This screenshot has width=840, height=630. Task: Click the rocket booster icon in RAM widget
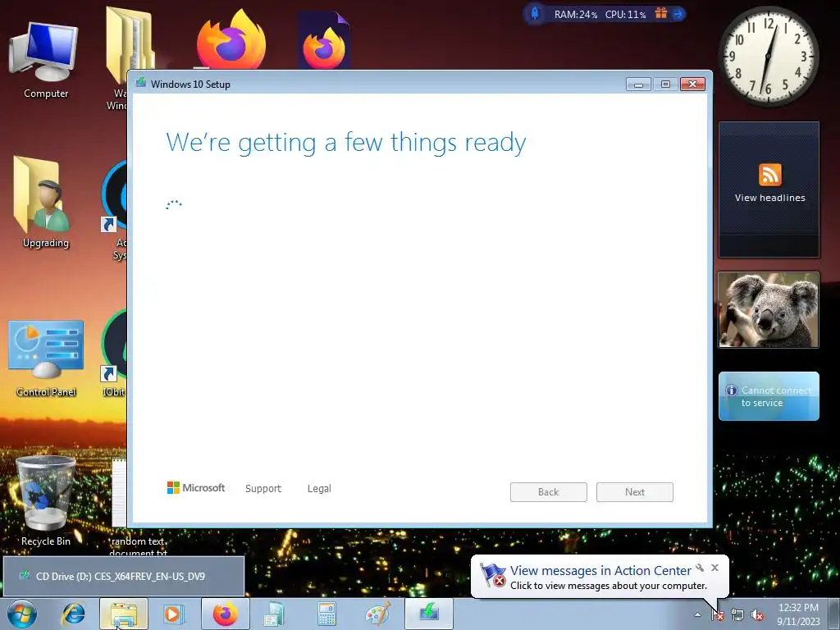point(535,13)
